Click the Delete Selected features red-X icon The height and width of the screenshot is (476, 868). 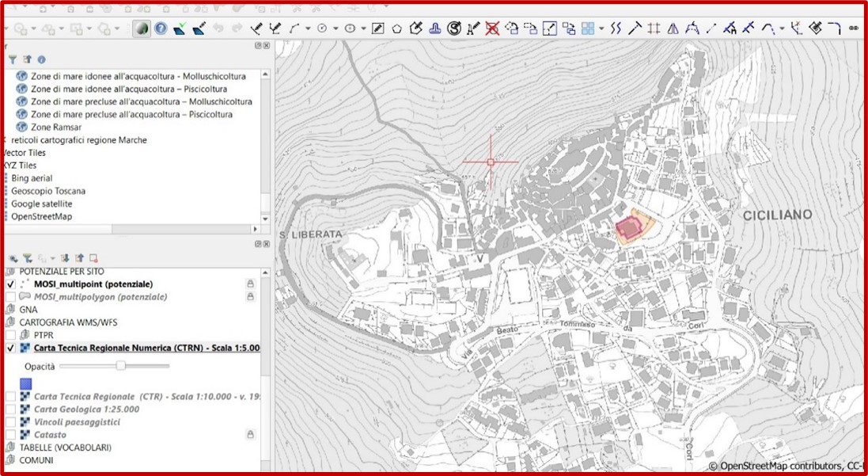(492, 29)
